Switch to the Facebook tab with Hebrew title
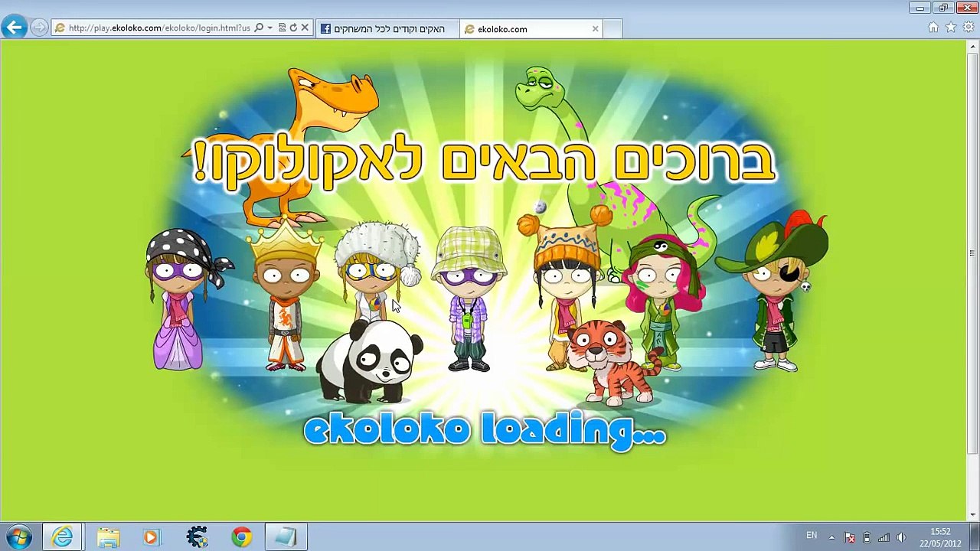 point(387,29)
